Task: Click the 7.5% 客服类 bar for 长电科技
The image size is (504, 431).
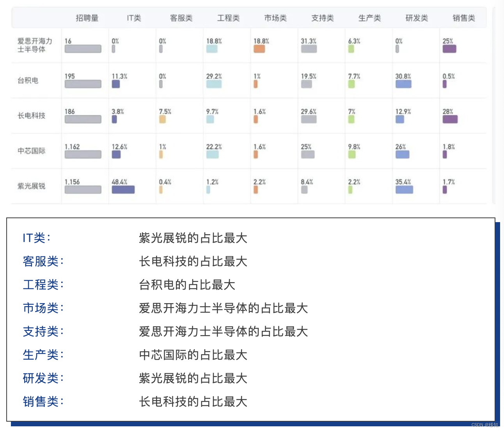Action: [x=162, y=119]
